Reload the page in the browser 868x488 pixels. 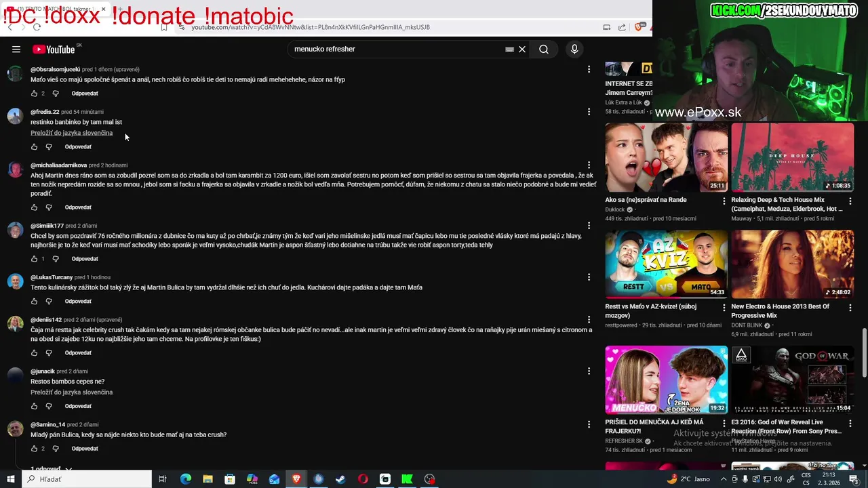tap(37, 27)
